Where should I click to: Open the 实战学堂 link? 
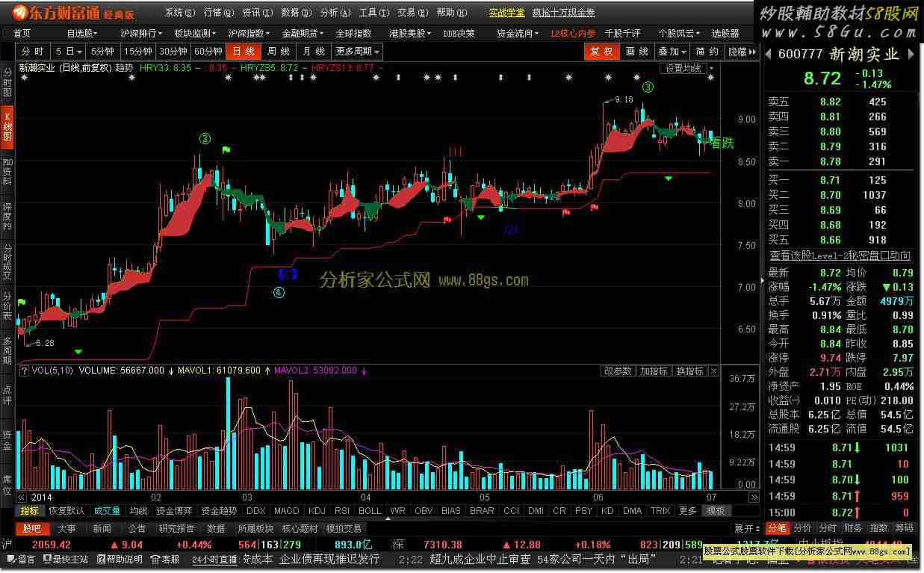[x=507, y=13]
